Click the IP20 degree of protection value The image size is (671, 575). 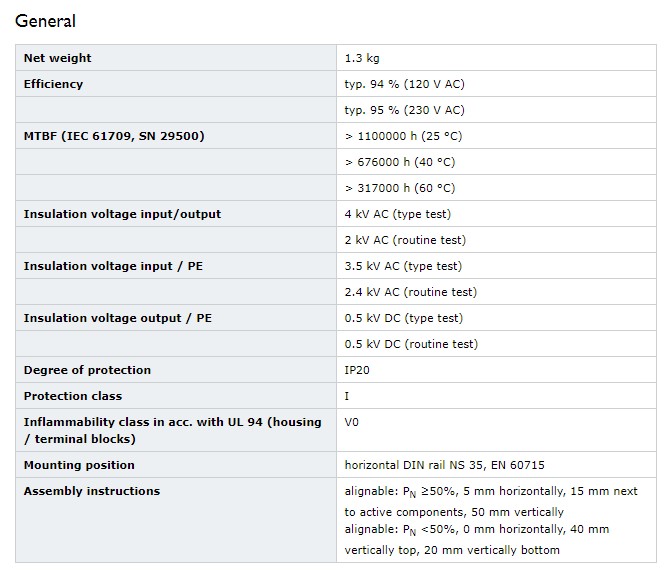[357, 370]
